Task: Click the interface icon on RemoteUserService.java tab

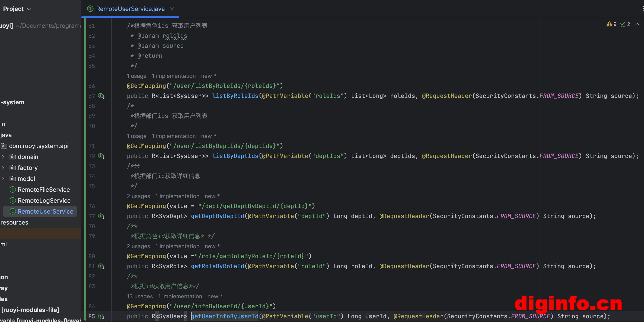Action: [x=90, y=9]
